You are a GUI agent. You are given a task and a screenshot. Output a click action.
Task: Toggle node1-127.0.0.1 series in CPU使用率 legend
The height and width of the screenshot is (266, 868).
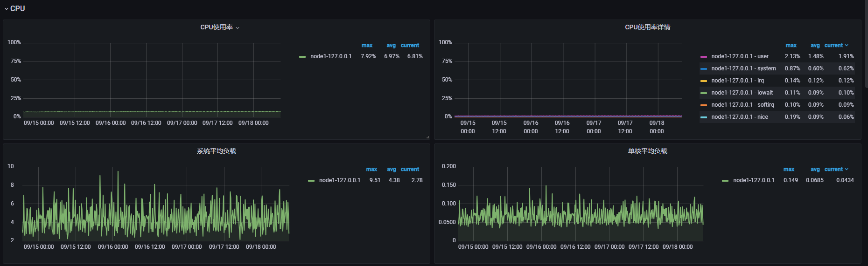click(x=331, y=56)
